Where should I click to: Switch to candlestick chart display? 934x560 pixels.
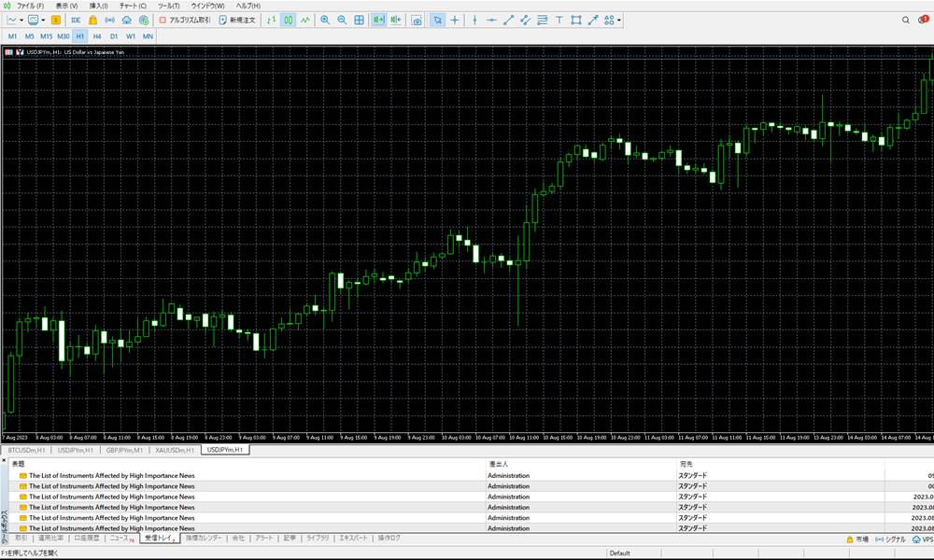289,20
